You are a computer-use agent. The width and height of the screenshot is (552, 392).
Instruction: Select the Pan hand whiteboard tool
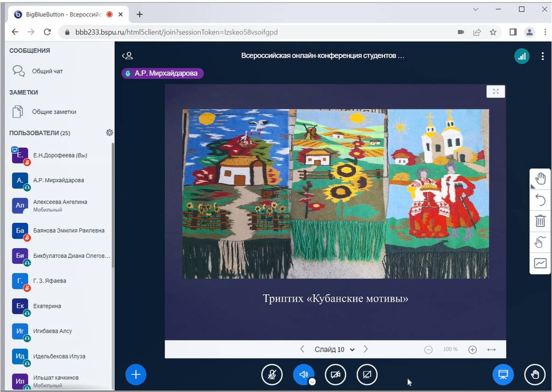[540, 179]
